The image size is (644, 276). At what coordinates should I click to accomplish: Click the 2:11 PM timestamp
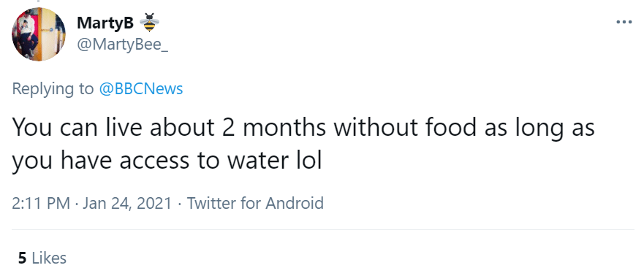point(41,203)
